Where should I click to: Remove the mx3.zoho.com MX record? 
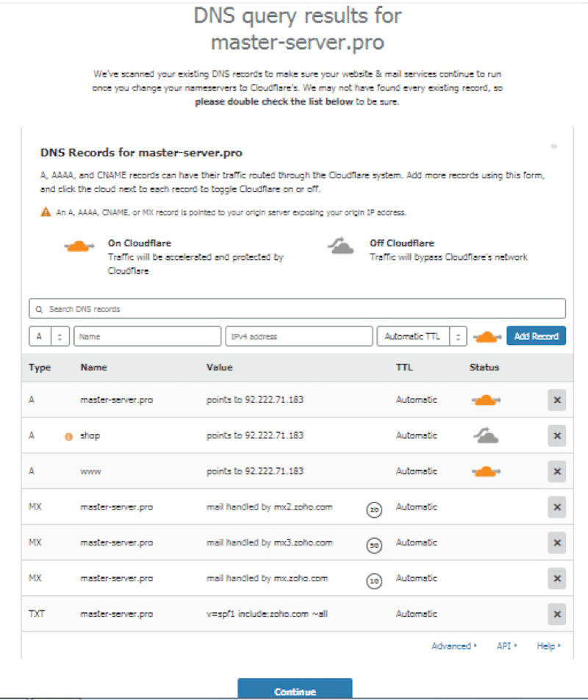coord(556,543)
